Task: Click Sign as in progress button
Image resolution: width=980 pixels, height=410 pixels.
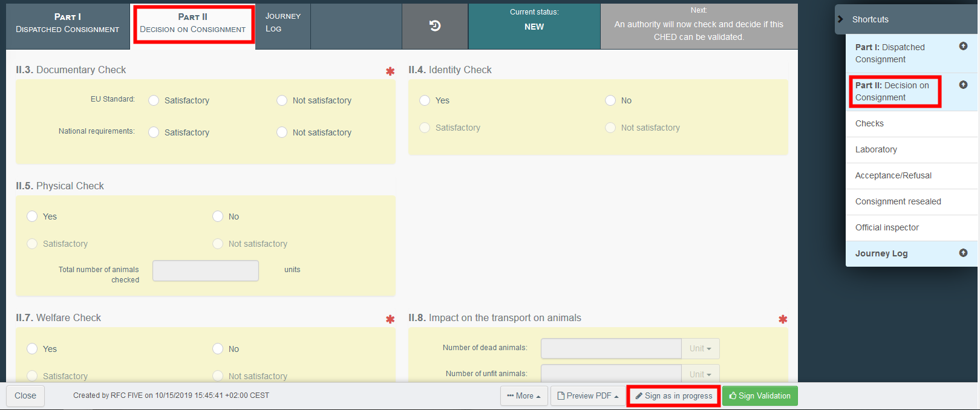Action: pyautogui.click(x=673, y=396)
